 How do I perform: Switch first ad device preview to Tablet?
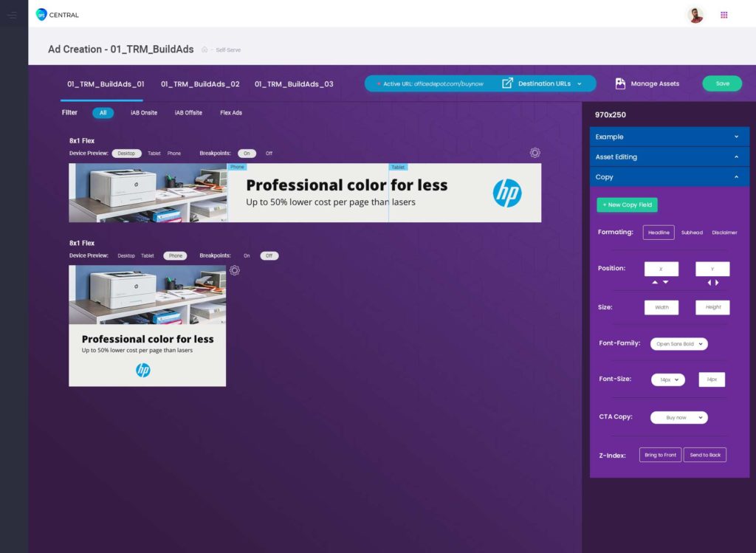(x=154, y=154)
